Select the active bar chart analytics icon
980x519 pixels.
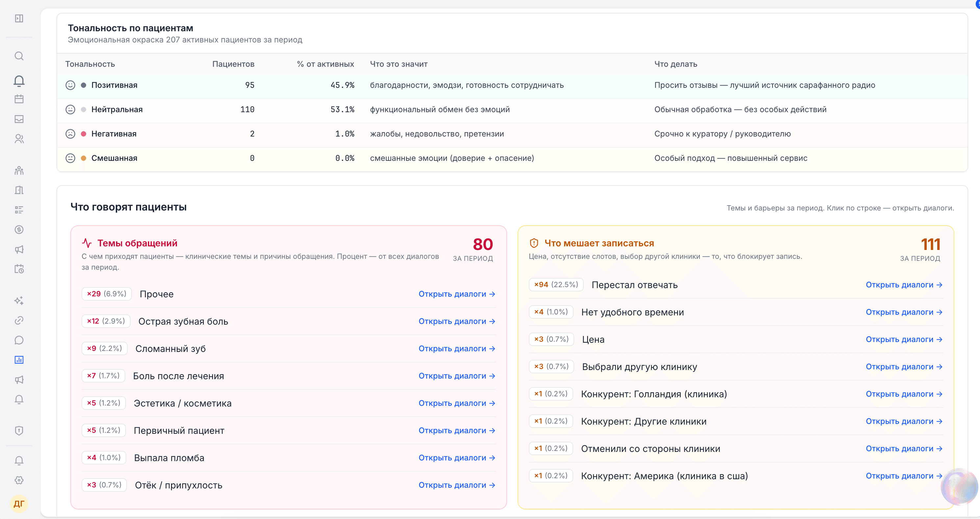(19, 360)
